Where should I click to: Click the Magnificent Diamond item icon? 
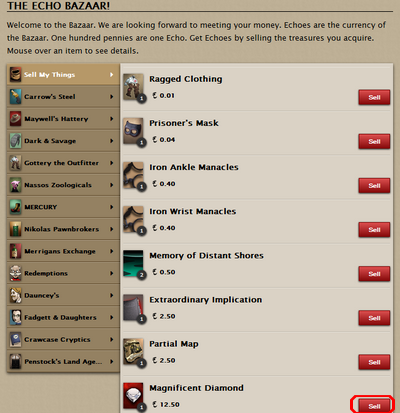(x=133, y=396)
